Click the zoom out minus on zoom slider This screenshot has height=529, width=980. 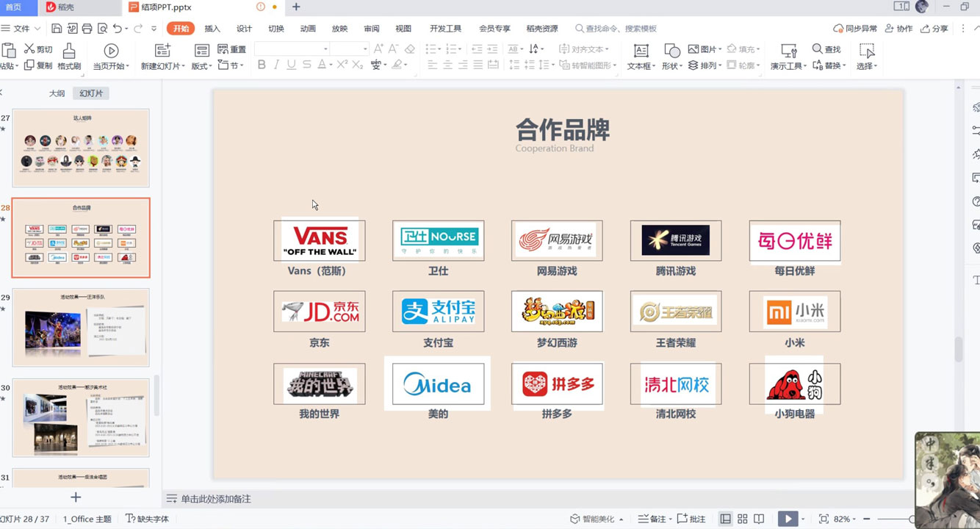pyautogui.click(x=867, y=519)
